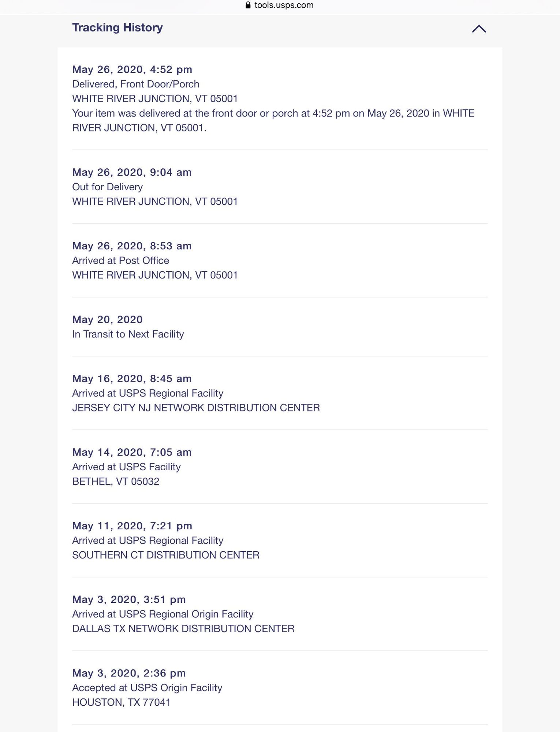
Task: Select the May 26, 2020, 9:04 am timestamp
Action: click(x=132, y=172)
